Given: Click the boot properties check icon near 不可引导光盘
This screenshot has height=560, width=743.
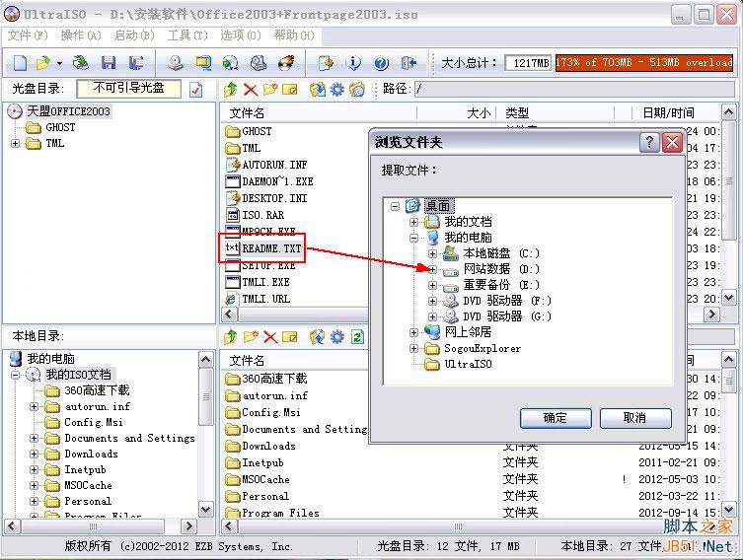Looking at the screenshot, I should tap(195, 89).
